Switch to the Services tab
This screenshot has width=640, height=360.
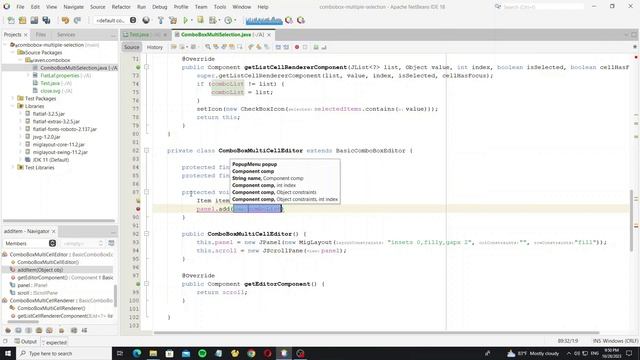(66, 35)
